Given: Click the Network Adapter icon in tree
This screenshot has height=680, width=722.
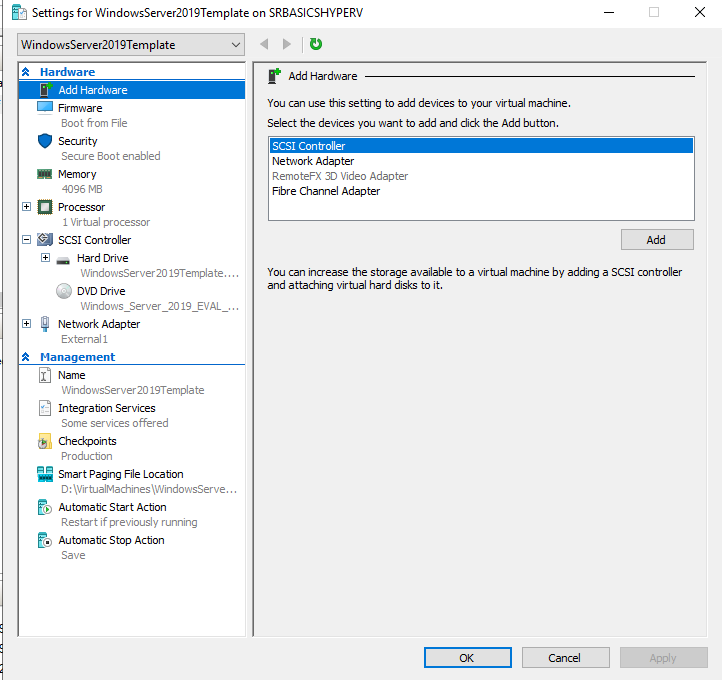Looking at the screenshot, I should click(x=45, y=324).
